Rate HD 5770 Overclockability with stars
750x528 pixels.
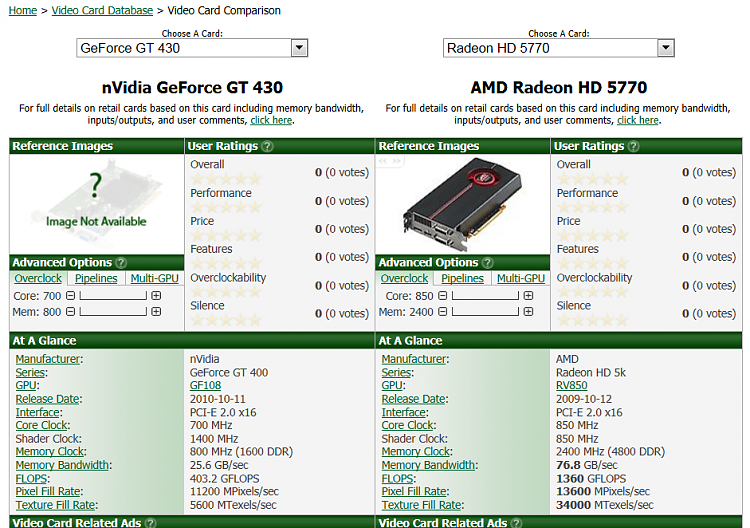[x=592, y=292]
